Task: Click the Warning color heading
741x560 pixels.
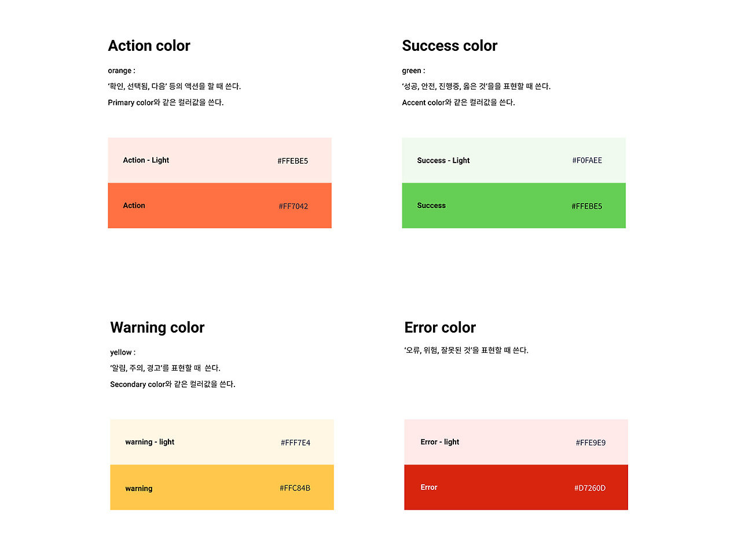Action: pos(157,327)
